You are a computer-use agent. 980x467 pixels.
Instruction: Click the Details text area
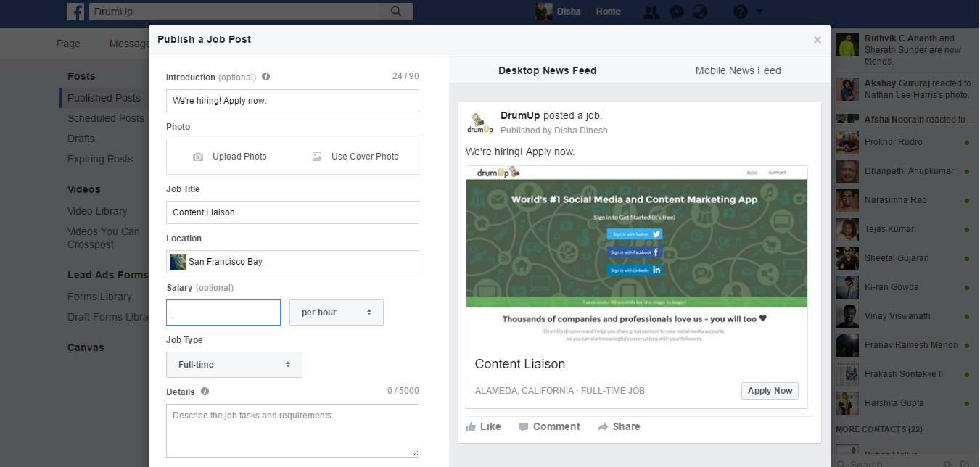point(292,431)
